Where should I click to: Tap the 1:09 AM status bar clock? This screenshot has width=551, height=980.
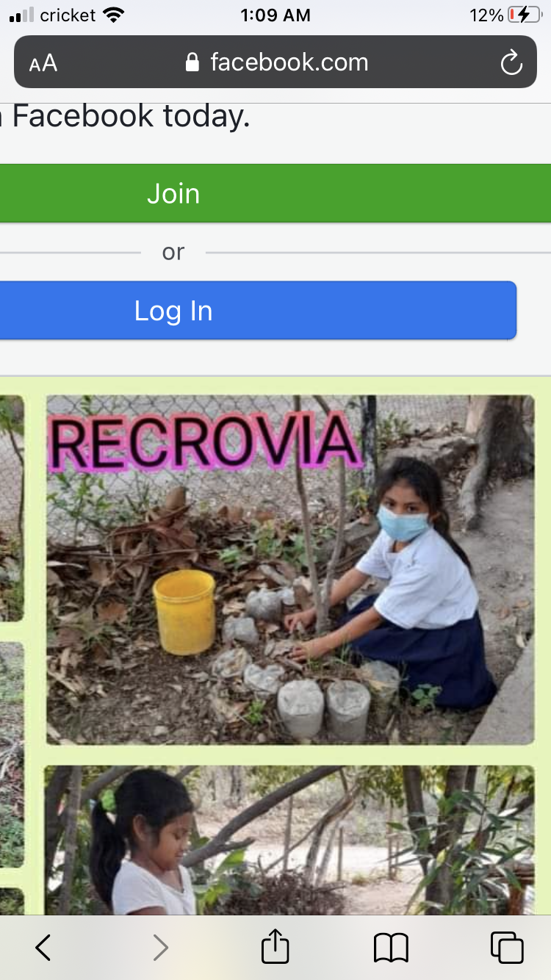pyautogui.click(x=275, y=15)
